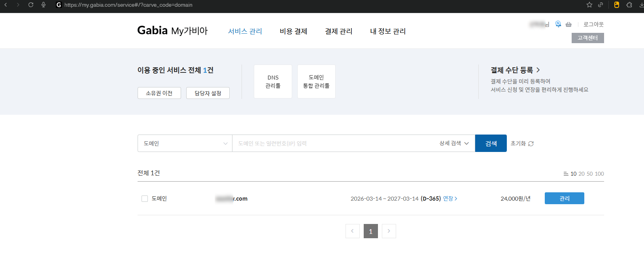
Task: Open the yellow extension icon
Action: point(616,5)
